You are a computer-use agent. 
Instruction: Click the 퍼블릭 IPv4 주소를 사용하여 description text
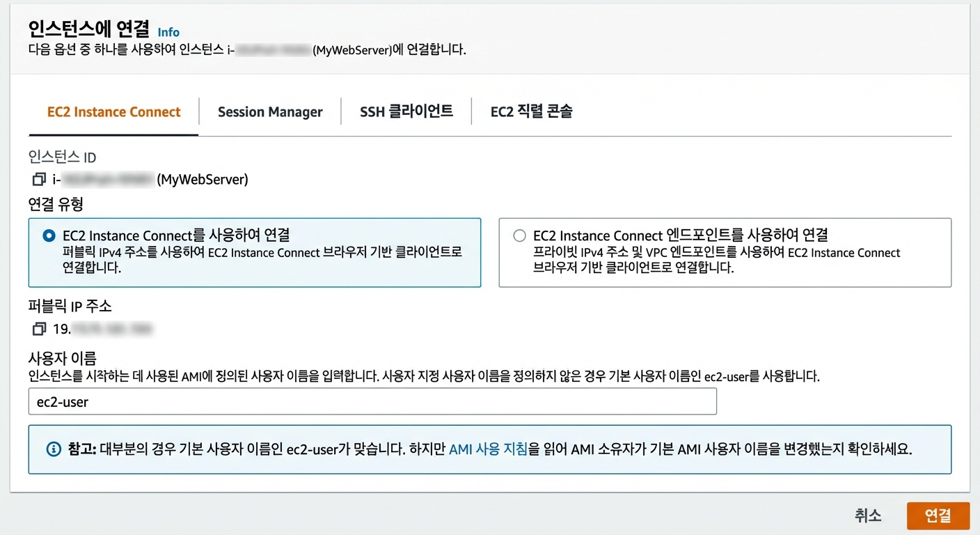coord(262,260)
